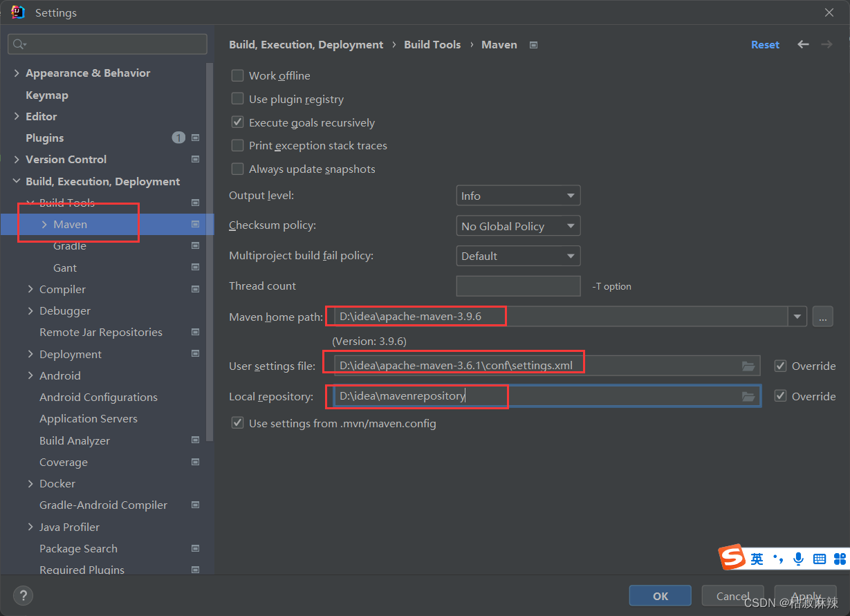Click Build, Execution, Deployment breadcrumb
This screenshot has height=616, width=850.
click(306, 44)
